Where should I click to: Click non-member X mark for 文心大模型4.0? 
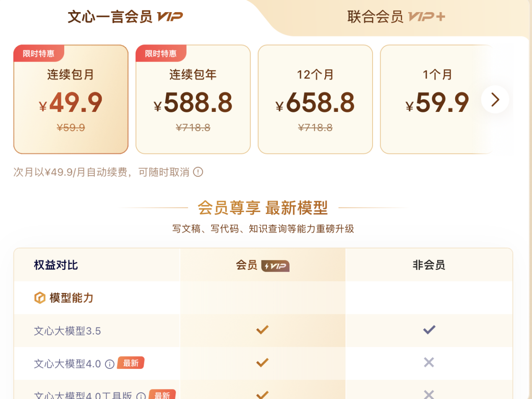[x=429, y=363]
